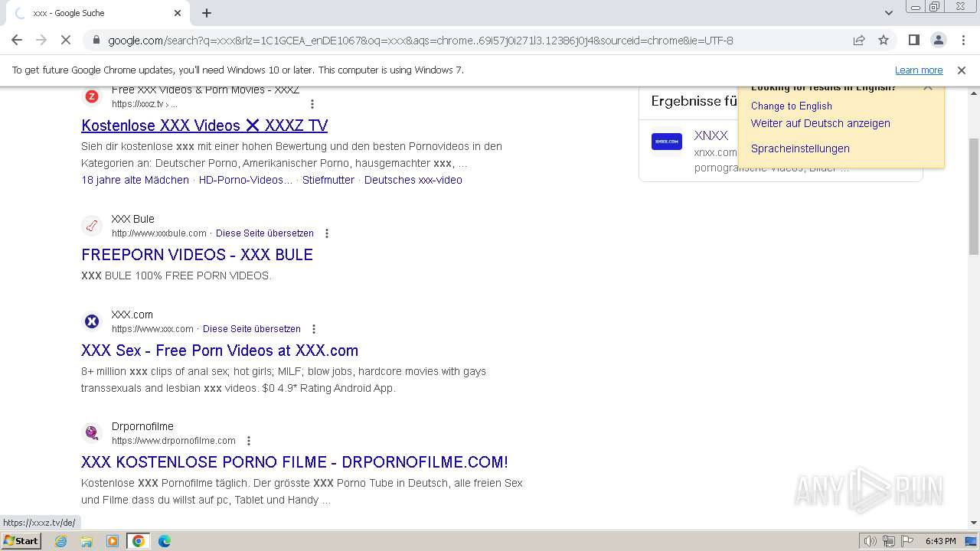Image resolution: width=980 pixels, height=551 pixels.
Task: Open options for Drpornofilme result
Action: pyautogui.click(x=249, y=441)
